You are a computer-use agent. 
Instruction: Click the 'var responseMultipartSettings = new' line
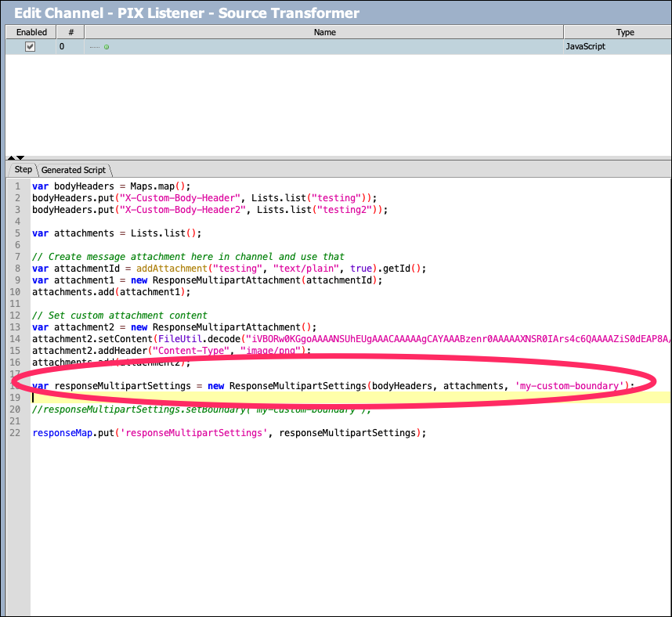(334, 386)
